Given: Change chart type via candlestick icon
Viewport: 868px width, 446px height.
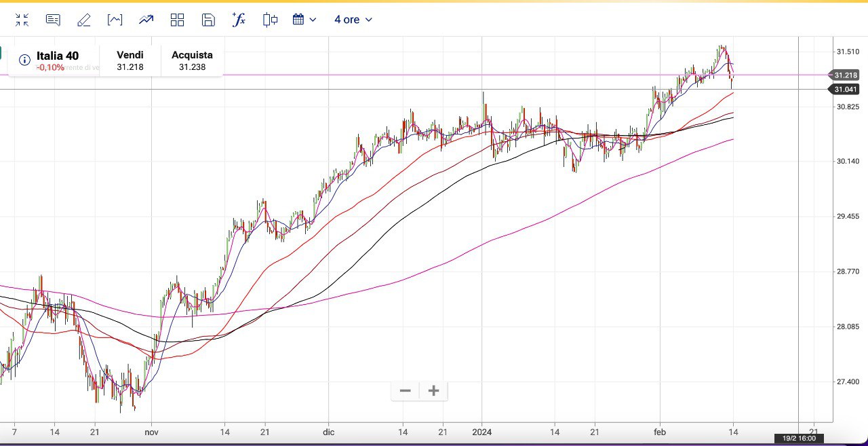Looking at the screenshot, I should coord(270,20).
